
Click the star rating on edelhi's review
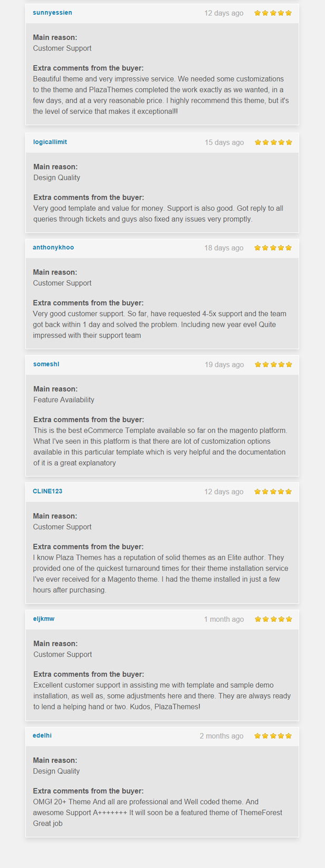pyautogui.click(x=273, y=735)
